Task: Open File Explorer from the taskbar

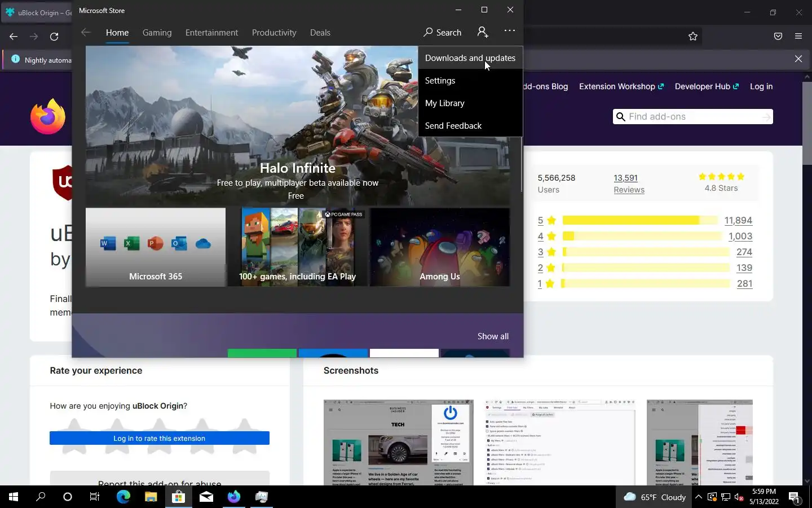Action: click(x=151, y=497)
